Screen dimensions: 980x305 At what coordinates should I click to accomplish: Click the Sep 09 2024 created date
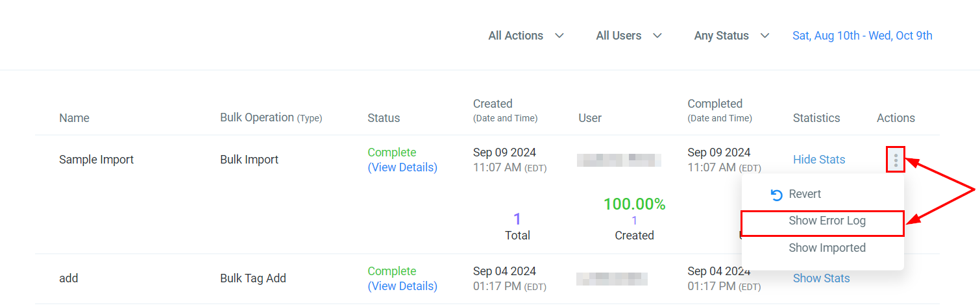click(x=504, y=152)
